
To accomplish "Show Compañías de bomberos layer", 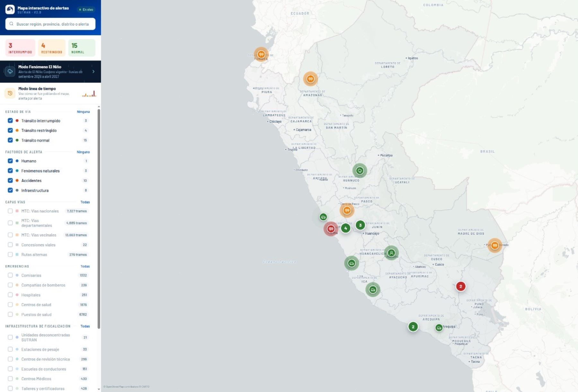I will coord(10,285).
